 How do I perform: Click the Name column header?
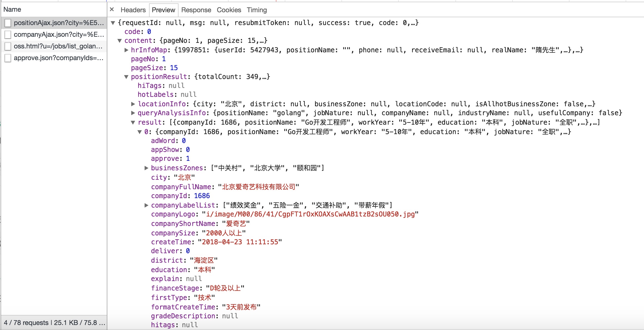click(x=12, y=9)
